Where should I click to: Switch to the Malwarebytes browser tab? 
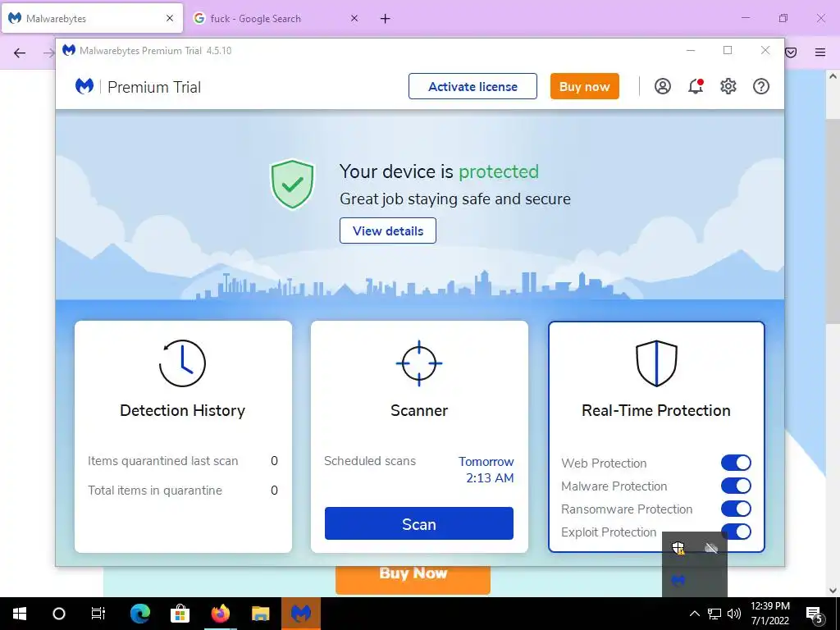coord(92,18)
